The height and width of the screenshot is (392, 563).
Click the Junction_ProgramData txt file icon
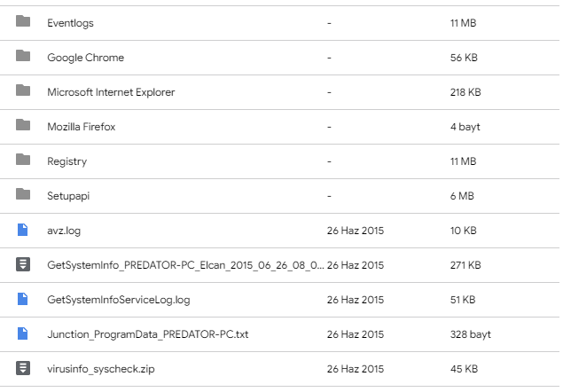[x=23, y=333]
